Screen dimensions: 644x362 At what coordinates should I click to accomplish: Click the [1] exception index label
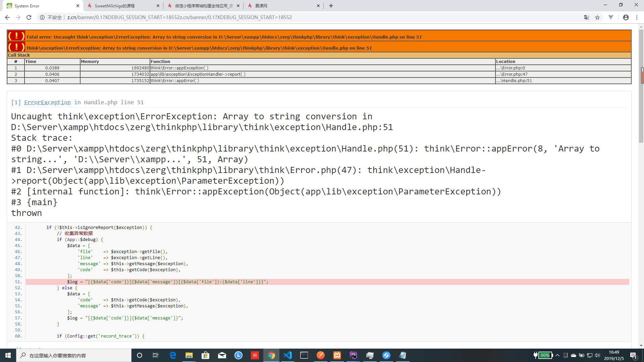coord(16,102)
